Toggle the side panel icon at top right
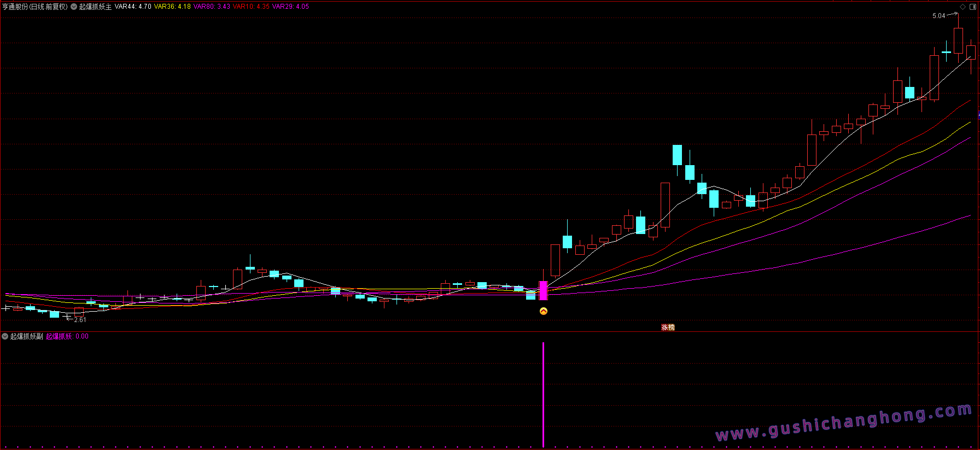980x450 pixels. [973, 7]
